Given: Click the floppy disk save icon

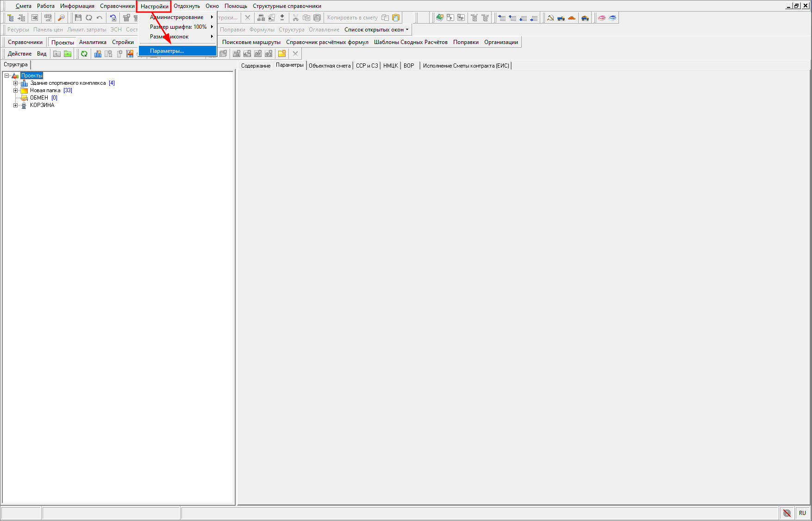Looking at the screenshot, I should 78,18.
